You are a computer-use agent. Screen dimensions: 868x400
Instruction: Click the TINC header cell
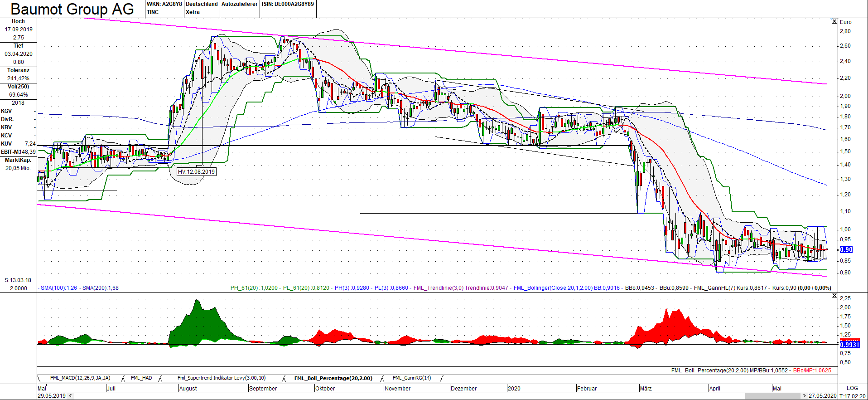pos(153,12)
